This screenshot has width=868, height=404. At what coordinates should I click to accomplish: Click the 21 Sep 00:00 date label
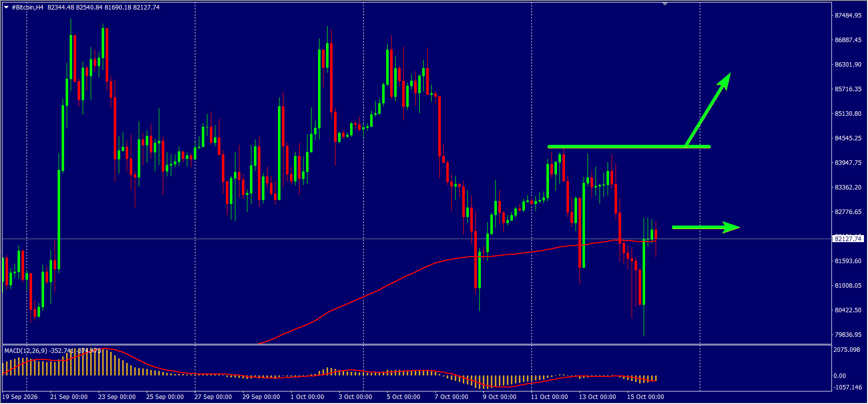point(69,397)
